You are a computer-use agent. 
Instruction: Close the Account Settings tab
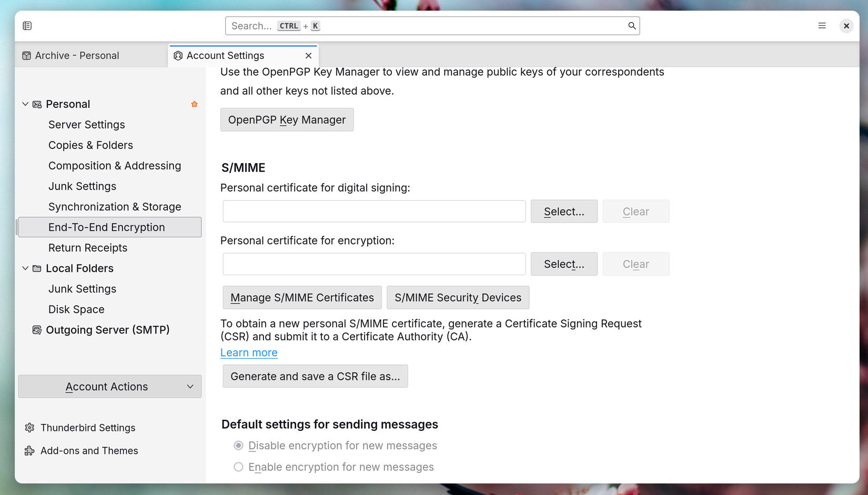click(308, 56)
